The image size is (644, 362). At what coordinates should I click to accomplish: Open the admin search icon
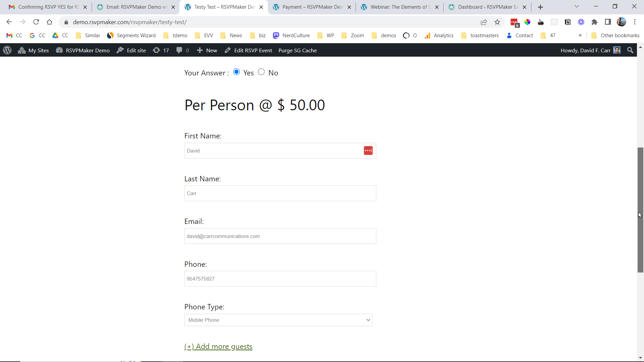pos(630,50)
